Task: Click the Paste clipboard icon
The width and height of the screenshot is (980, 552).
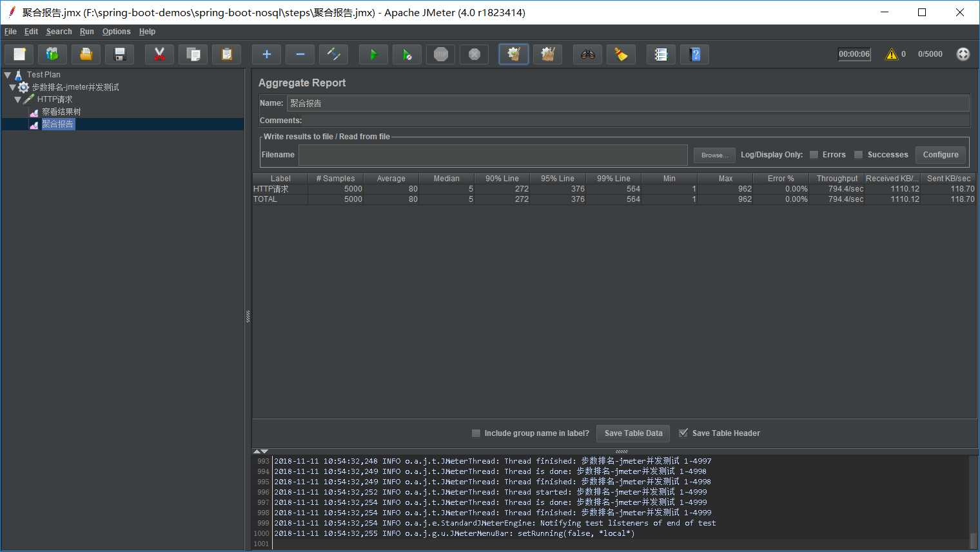Action: [226, 54]
